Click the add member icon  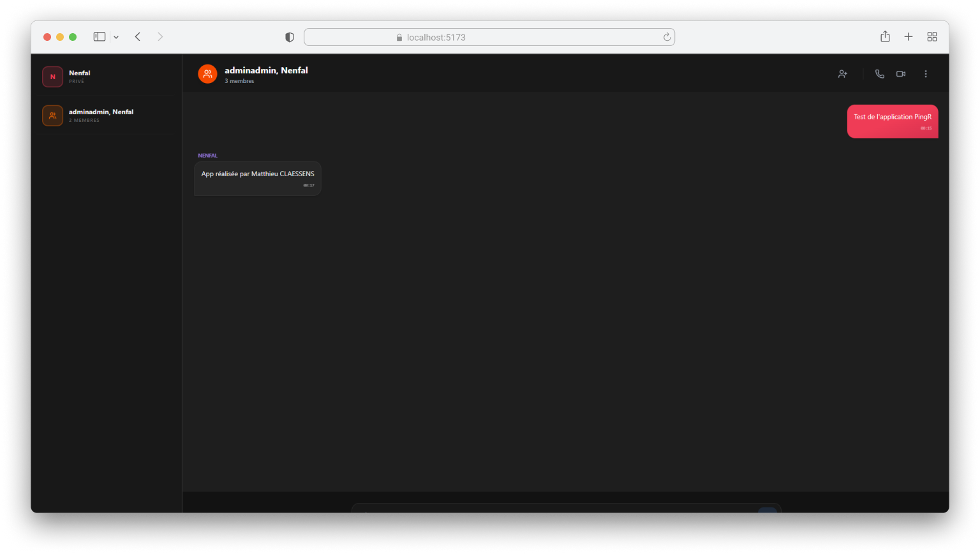843,74
